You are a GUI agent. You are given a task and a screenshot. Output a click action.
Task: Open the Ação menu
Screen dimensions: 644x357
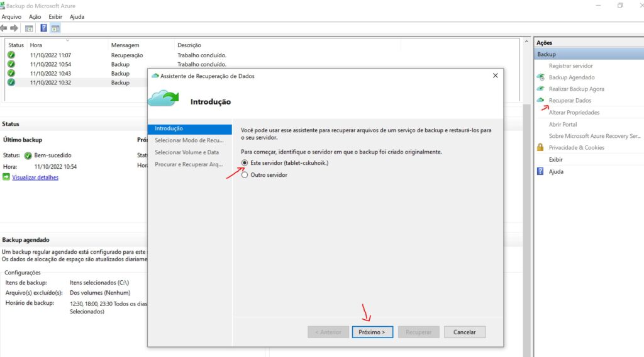click(35, 17)
